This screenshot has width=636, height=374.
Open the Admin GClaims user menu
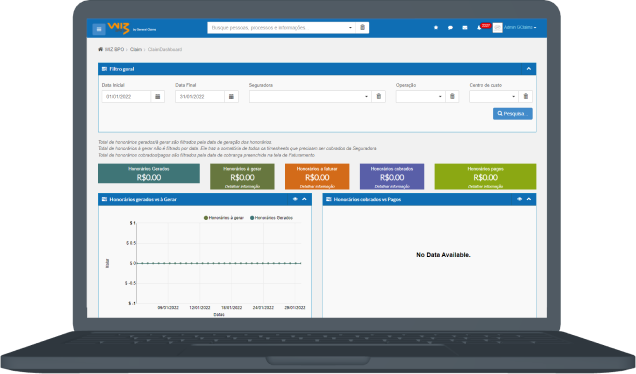(520, 28)
